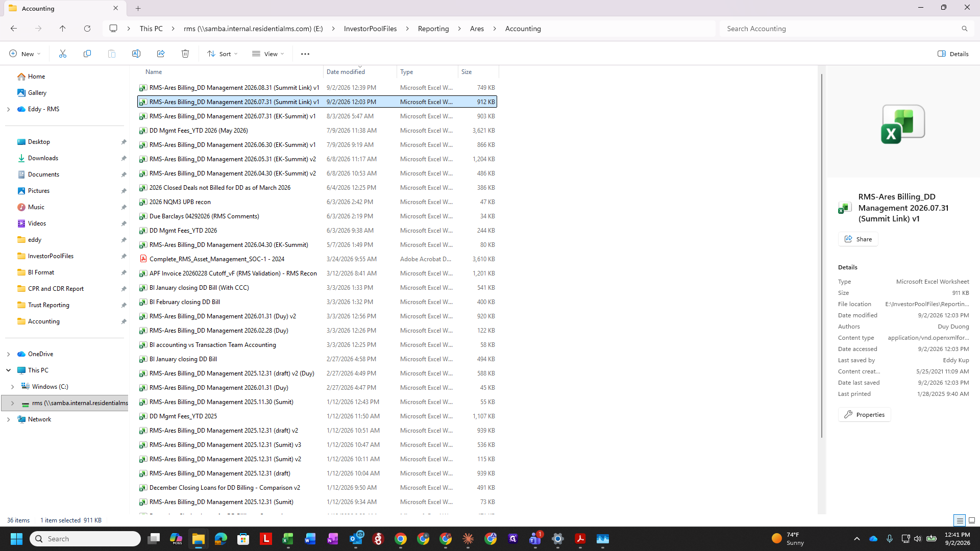Screen dimensions: 980x551
Task: Open Microsoft Teams from taskbar
Action: coord(535,539)
